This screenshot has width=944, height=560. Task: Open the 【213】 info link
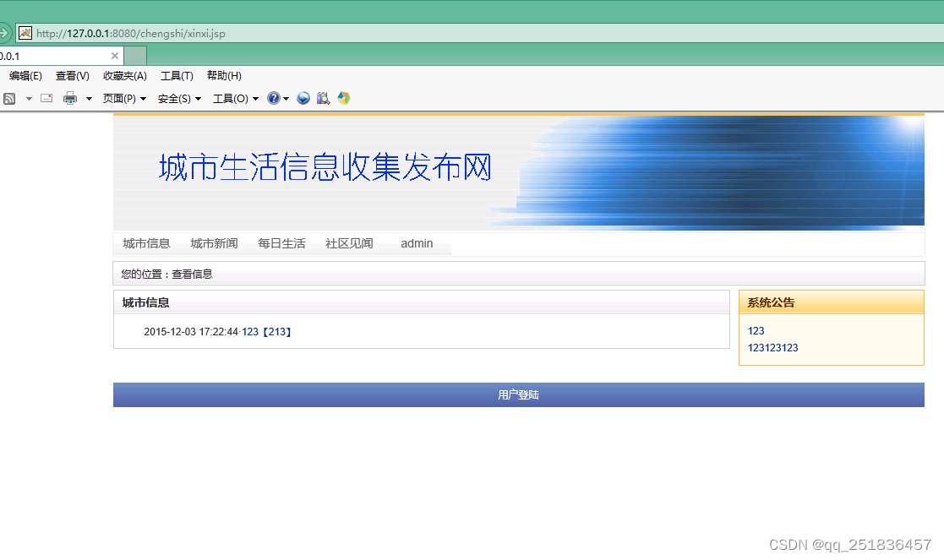point(277,331)
